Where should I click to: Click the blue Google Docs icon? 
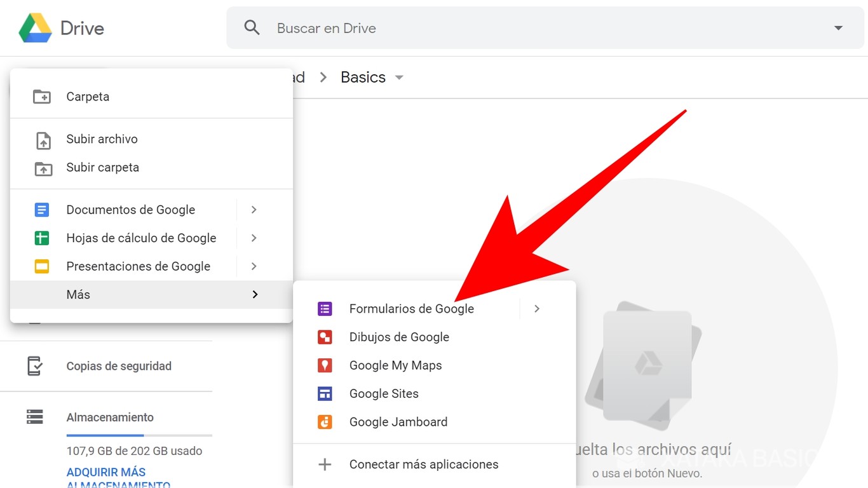pyautogui.click(x=42, y=210)
